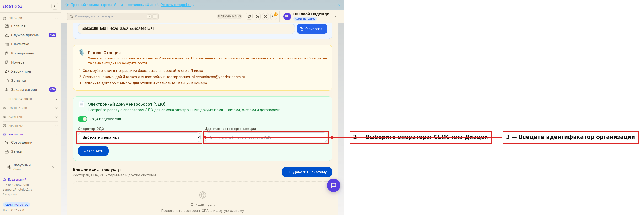Toggle the ЭДО подключено switch
This screenshot has height=215, width=644.
(82, 119)
